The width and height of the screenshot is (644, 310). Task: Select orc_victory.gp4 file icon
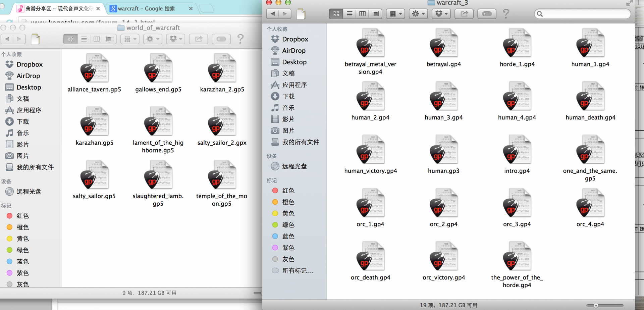(443, 256)
